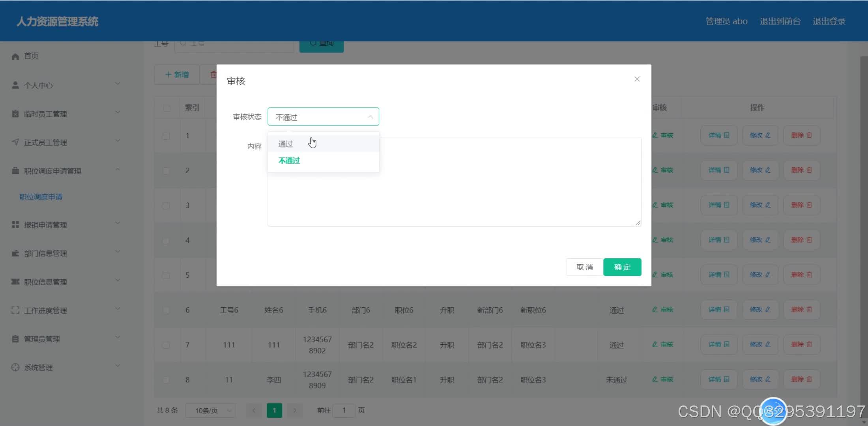Click 管理员 abo in the header

click(726, 21)
